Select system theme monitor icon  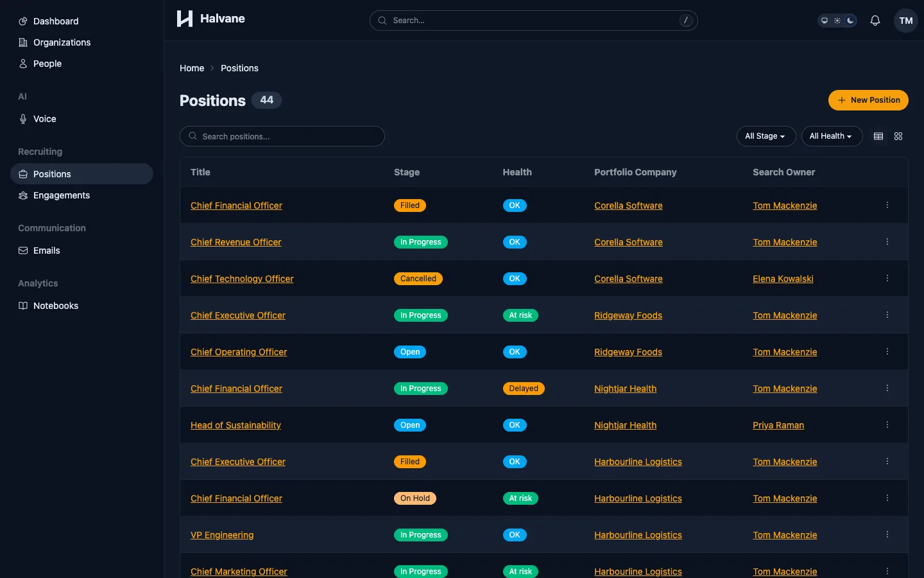pyautogui.click(x=825, y=21)
